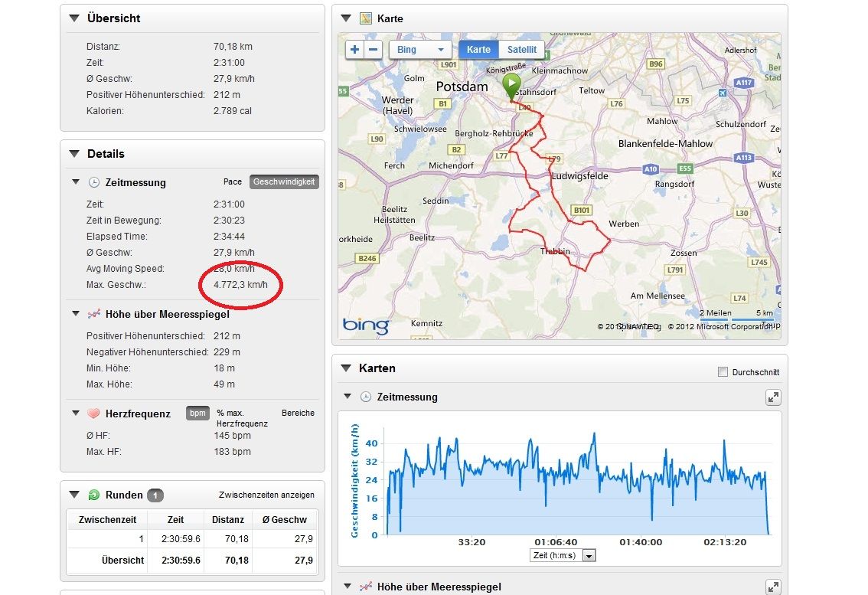Viewport: 868px width, 595px height.
Task: Click the elevation icon in the Details panel
Action: pyautogui.click(x=94, y=314)
